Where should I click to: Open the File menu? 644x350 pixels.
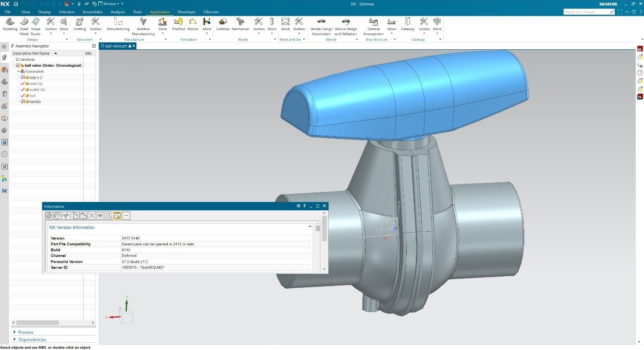tap(8, 12)
